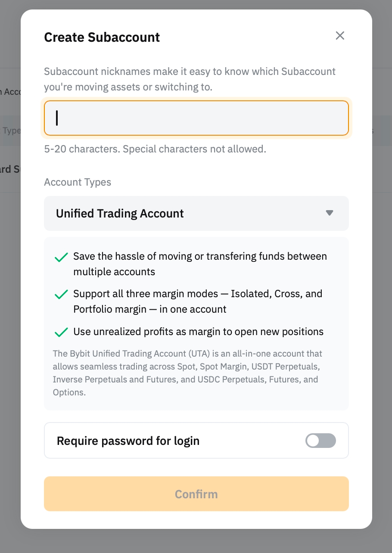Click the subaccount nicknames explanation text

click(190, 79)
